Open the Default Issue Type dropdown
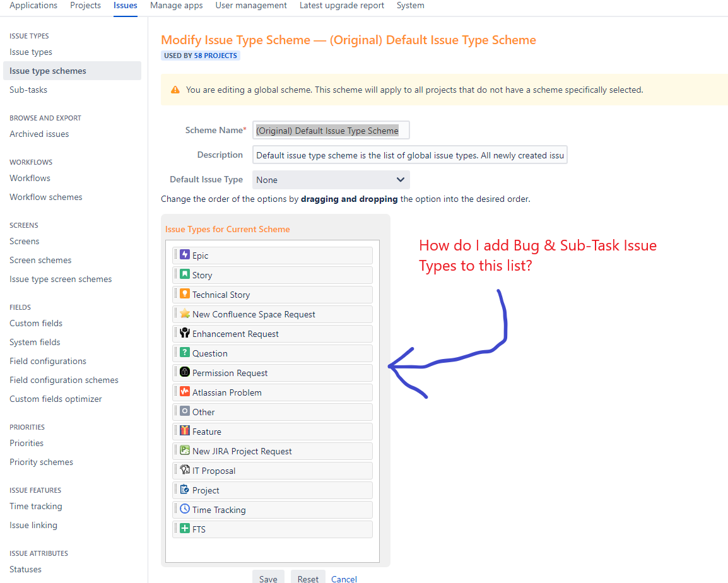Screen dimensions: 728x583 coord(331,180)
